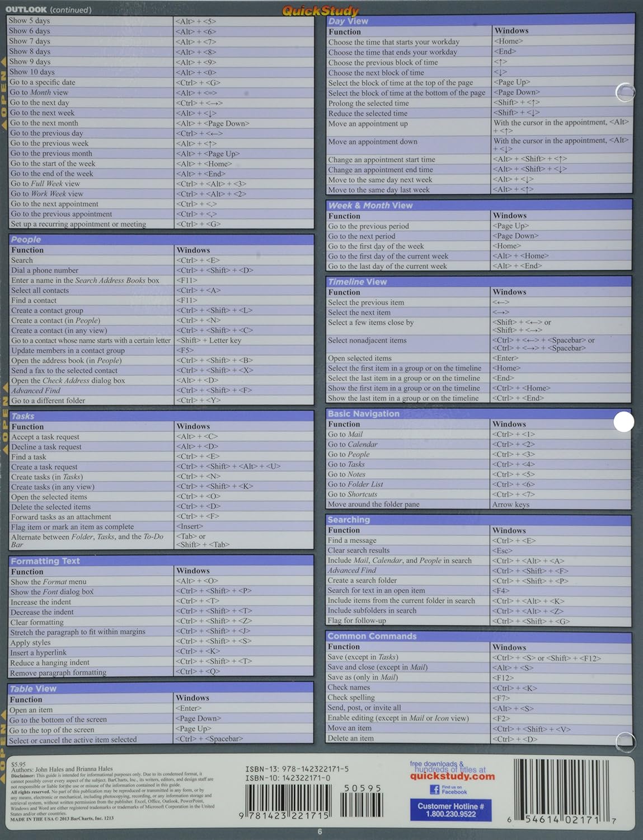
Task: Click the 'Table View' section header
Action: (x=161, y=688)
